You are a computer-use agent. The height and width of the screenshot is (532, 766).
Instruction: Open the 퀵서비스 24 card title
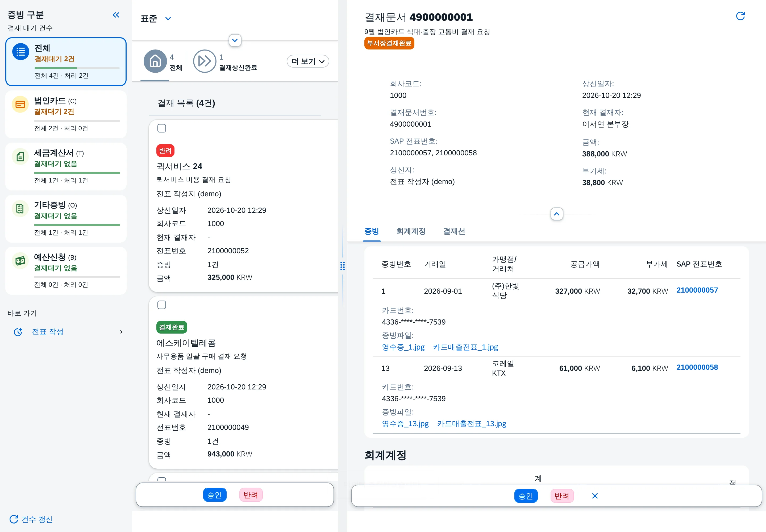pos(179,166)
